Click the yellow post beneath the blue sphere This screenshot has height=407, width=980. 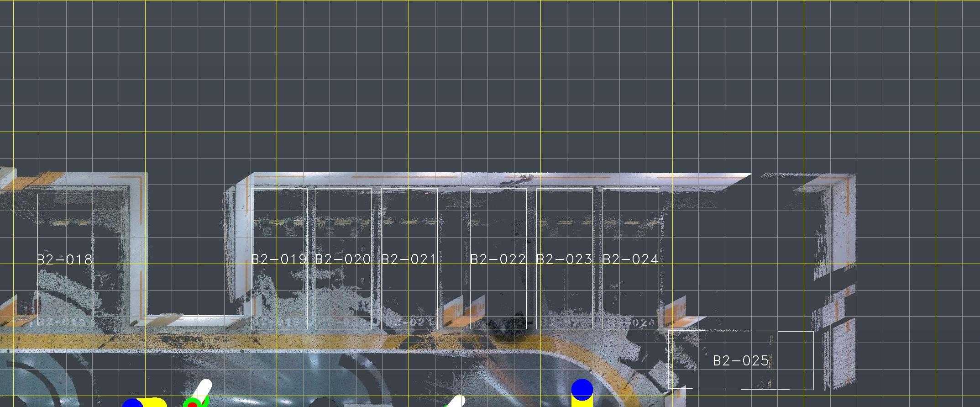(582, 402)
